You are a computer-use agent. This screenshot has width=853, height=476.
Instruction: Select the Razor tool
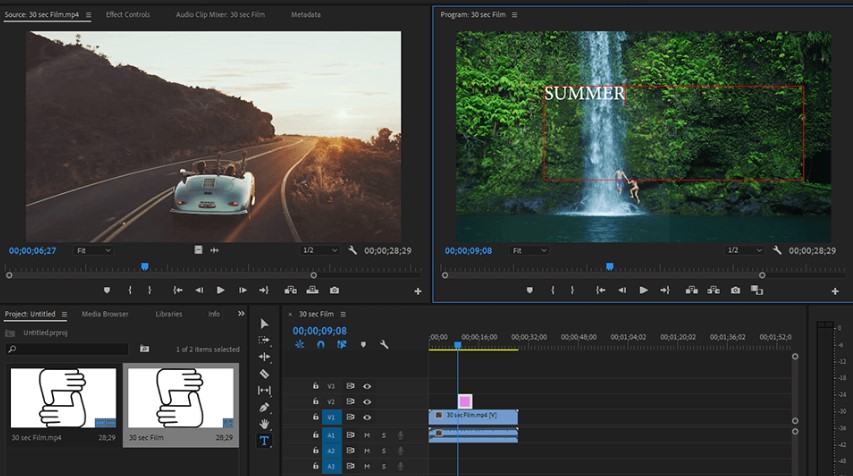264,374
